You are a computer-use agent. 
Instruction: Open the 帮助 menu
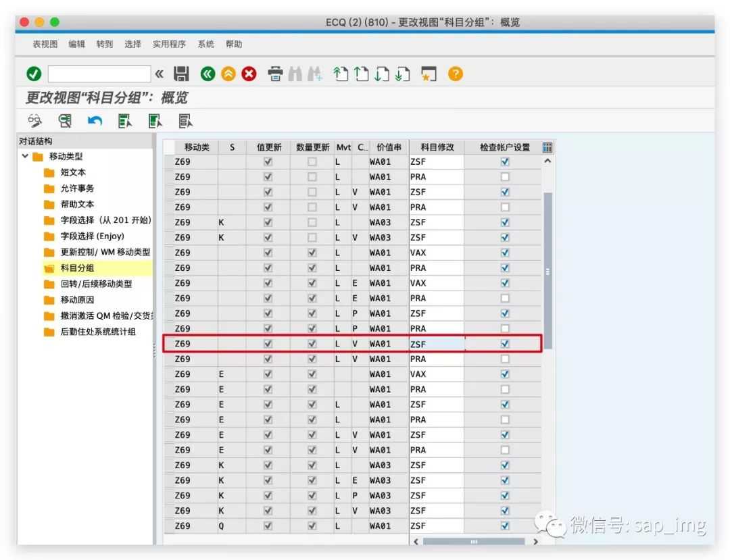[x=234, y=44]
